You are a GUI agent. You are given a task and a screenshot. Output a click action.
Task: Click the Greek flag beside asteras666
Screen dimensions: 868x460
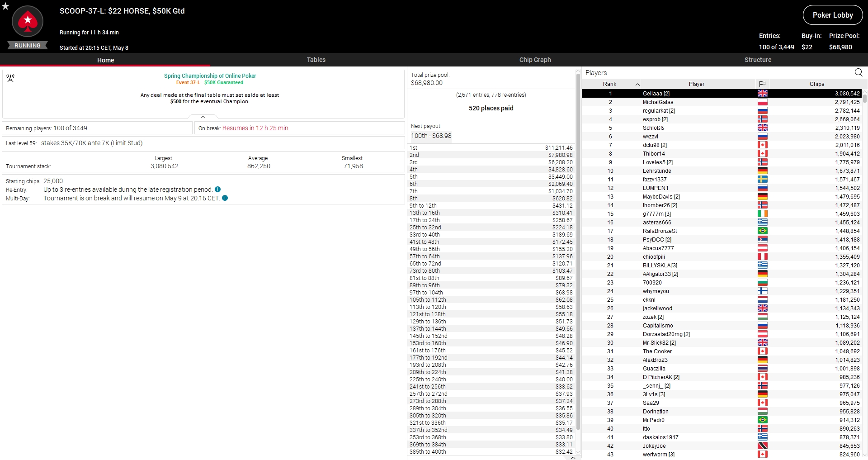[762, 223]
